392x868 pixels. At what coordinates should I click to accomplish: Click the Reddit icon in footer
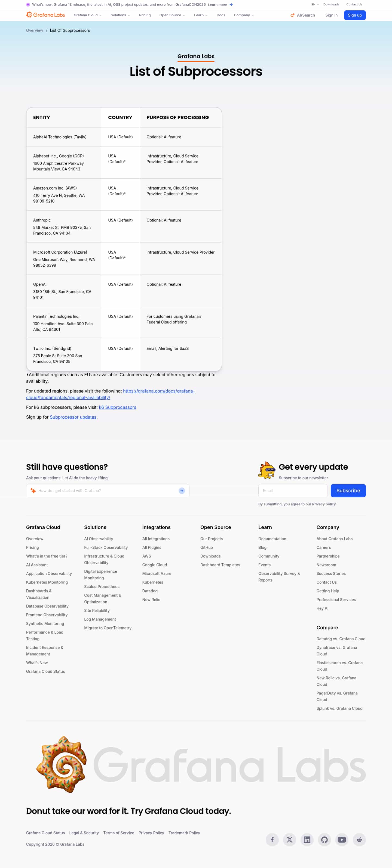click(359, 839)
